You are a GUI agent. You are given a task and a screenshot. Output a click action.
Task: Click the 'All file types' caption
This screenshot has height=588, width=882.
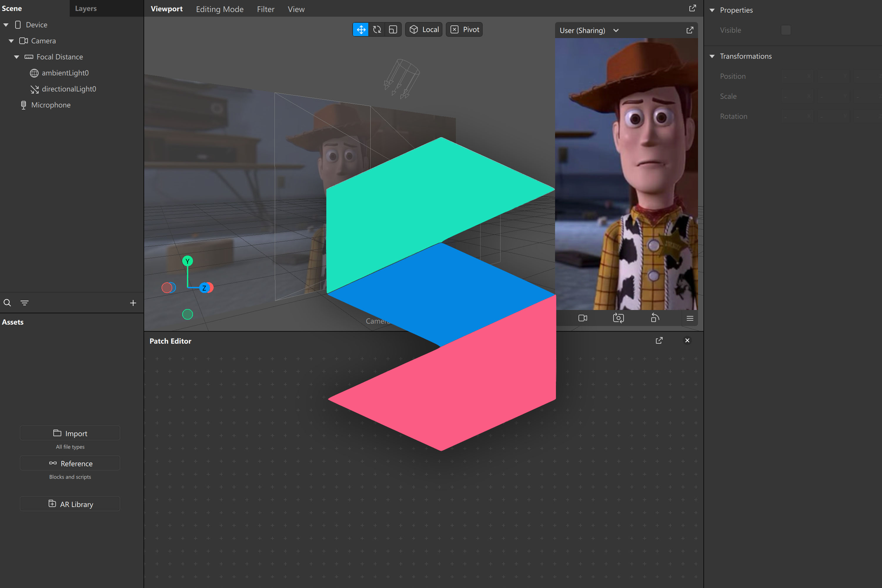70,447
